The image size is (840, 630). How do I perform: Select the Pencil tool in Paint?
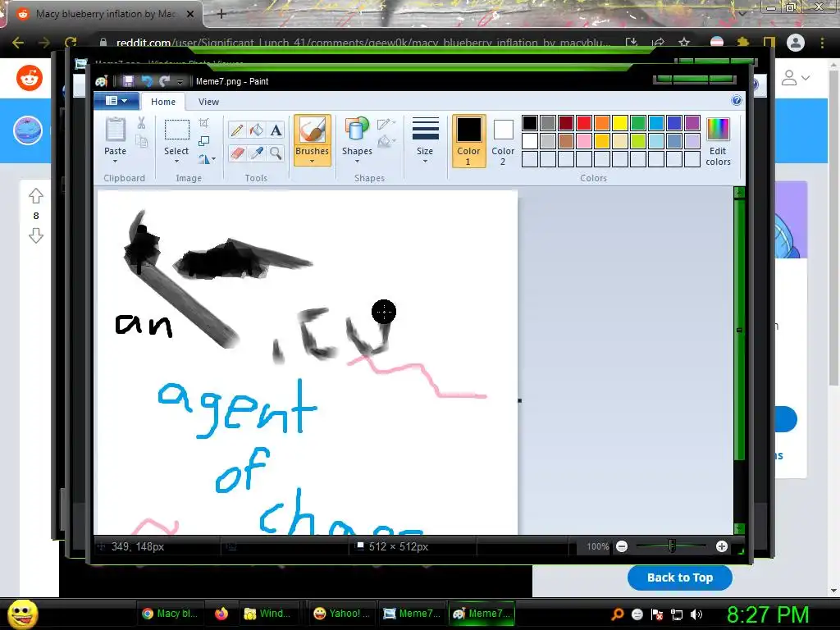[237, 130]
